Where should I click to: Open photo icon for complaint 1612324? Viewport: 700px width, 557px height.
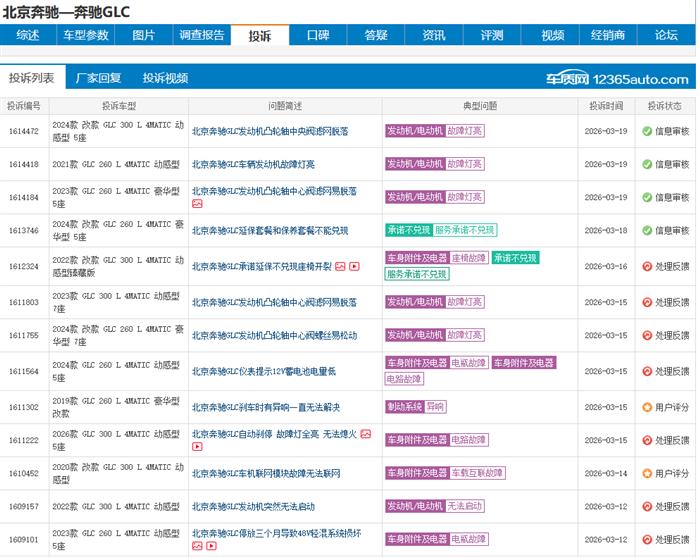pos(340,267)
